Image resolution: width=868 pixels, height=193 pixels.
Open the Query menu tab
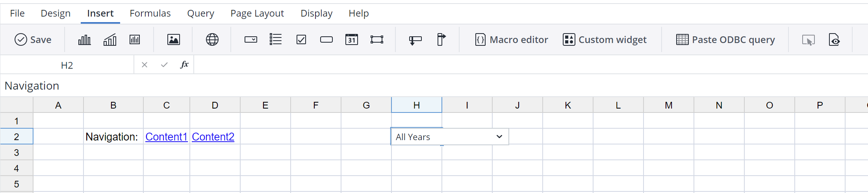coord(200,13)
